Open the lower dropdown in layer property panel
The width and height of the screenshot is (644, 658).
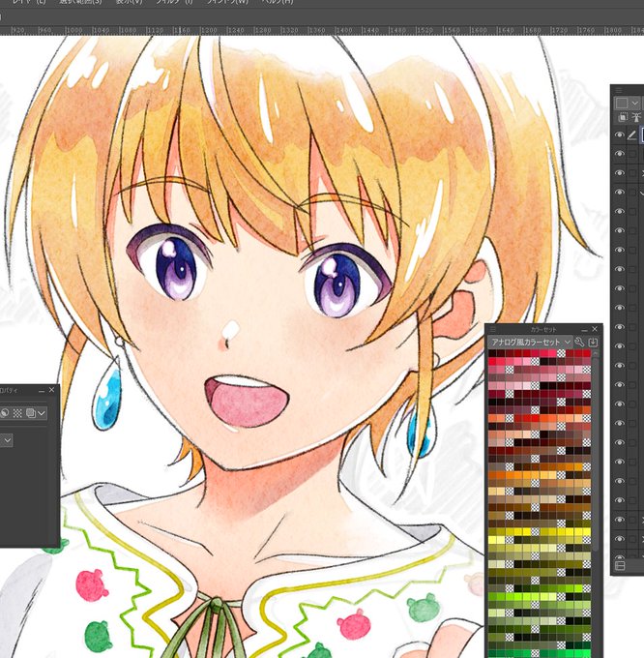click(6, 440)
